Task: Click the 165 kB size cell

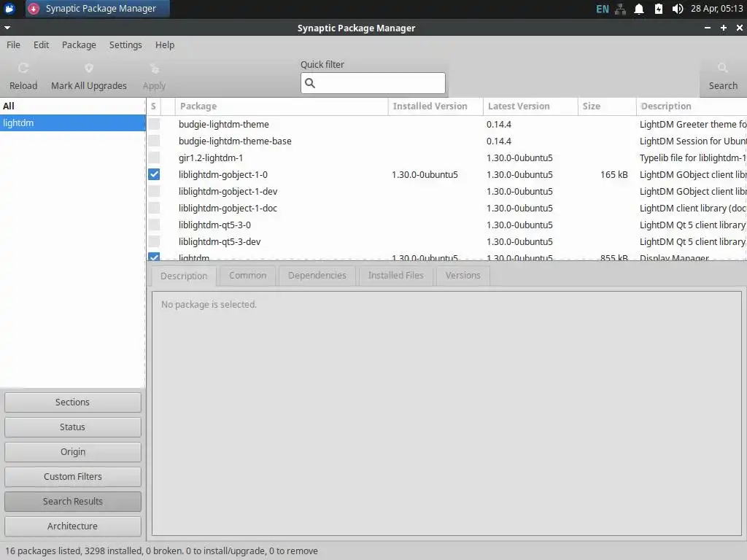Action: pos(614,174)
